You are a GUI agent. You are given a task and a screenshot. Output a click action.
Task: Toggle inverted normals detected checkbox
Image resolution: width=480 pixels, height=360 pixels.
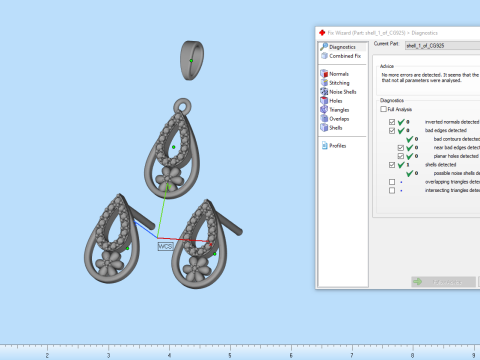tap(392, 122)
